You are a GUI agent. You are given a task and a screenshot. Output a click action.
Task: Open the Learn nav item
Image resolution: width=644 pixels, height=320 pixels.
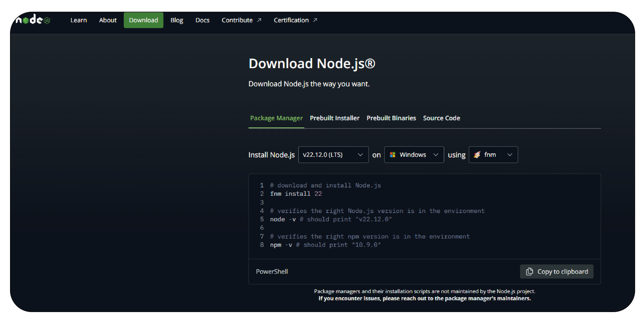tap(79, 20)
